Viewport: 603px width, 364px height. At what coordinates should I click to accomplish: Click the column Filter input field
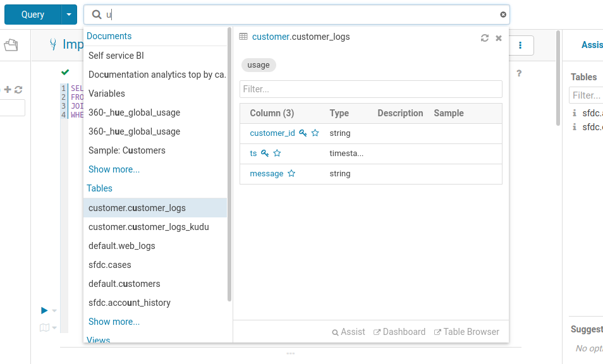tap(371, 89)
